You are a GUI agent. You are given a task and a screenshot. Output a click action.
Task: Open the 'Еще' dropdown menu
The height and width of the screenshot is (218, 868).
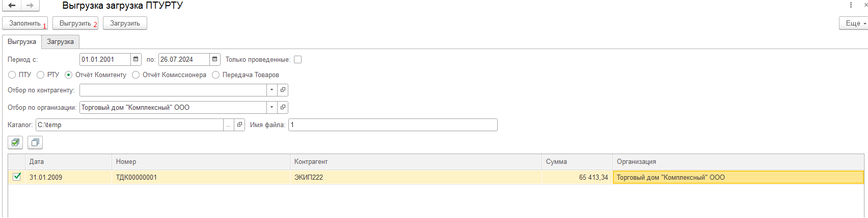click(853, 23)
